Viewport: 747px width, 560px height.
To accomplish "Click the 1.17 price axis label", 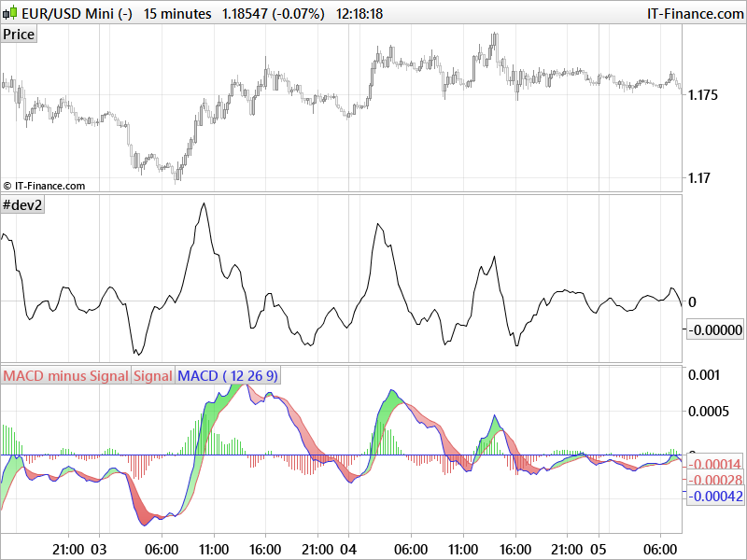I will tap(698, 178).
